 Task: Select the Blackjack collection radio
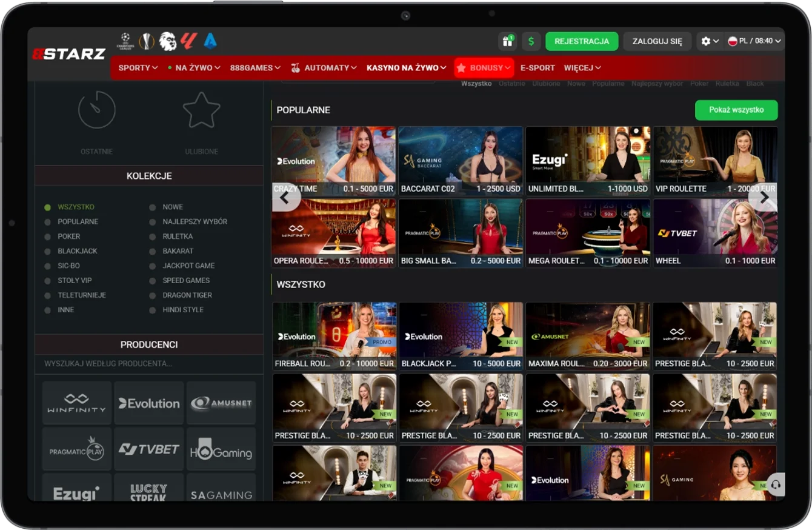[x=47, y=251]
